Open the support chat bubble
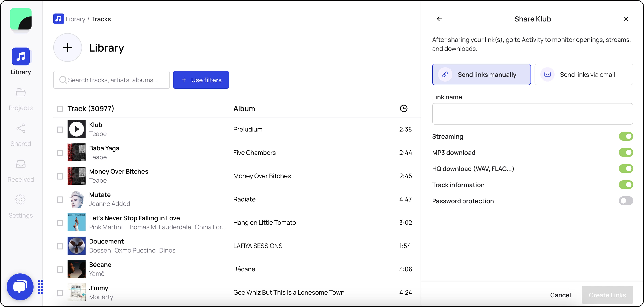The height and width of the screenshot is (307, 644). point(20,286)
